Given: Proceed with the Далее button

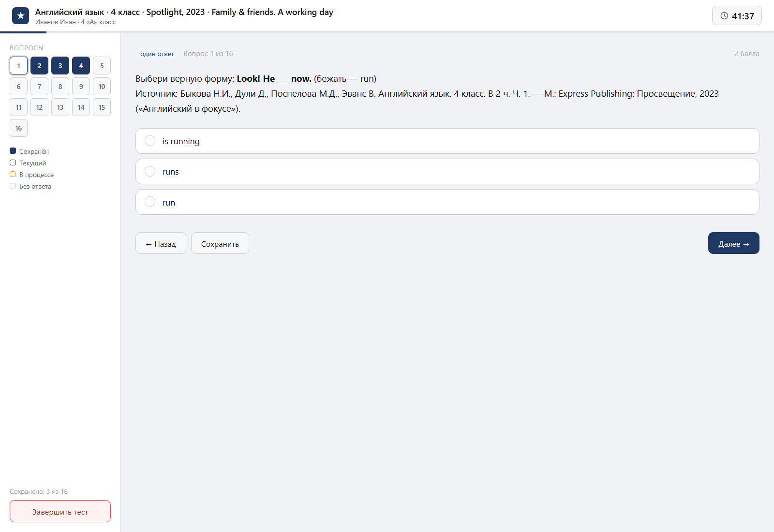Looking at the screenshot, I should 733,243.
